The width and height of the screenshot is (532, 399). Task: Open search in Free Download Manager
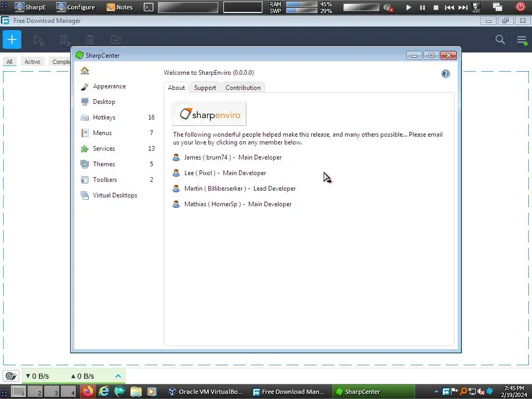point(500,39)
